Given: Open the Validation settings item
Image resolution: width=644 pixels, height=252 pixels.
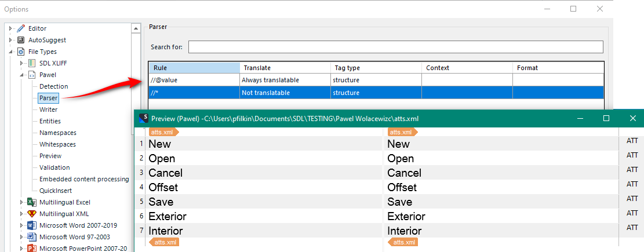Looking at the screenshot, I should (54, 167).
